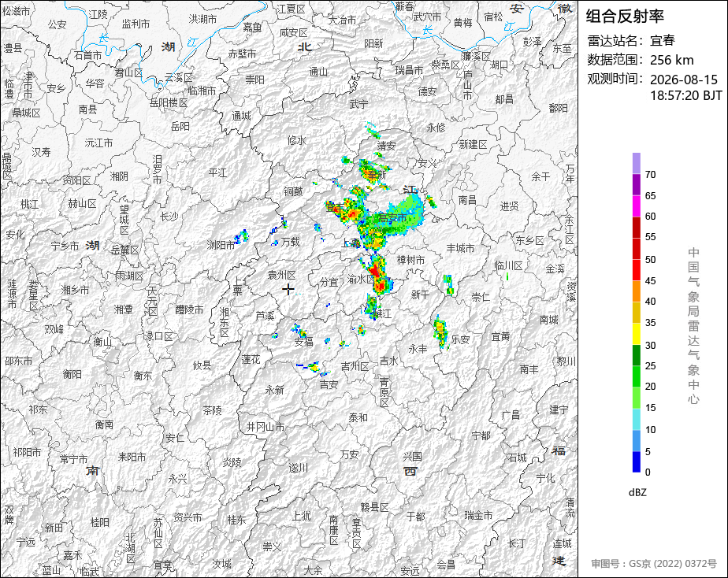Click the observation time 18:57:20 BJT

click(685, 95)
